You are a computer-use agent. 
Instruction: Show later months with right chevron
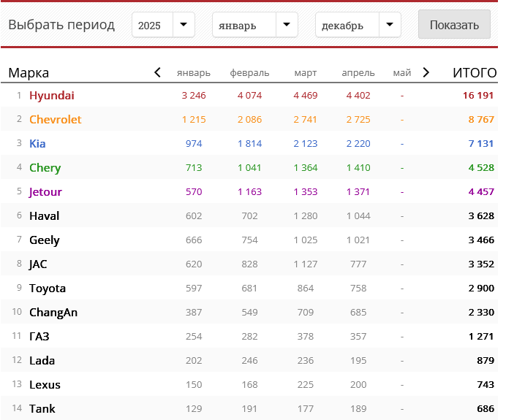point(426,72)
